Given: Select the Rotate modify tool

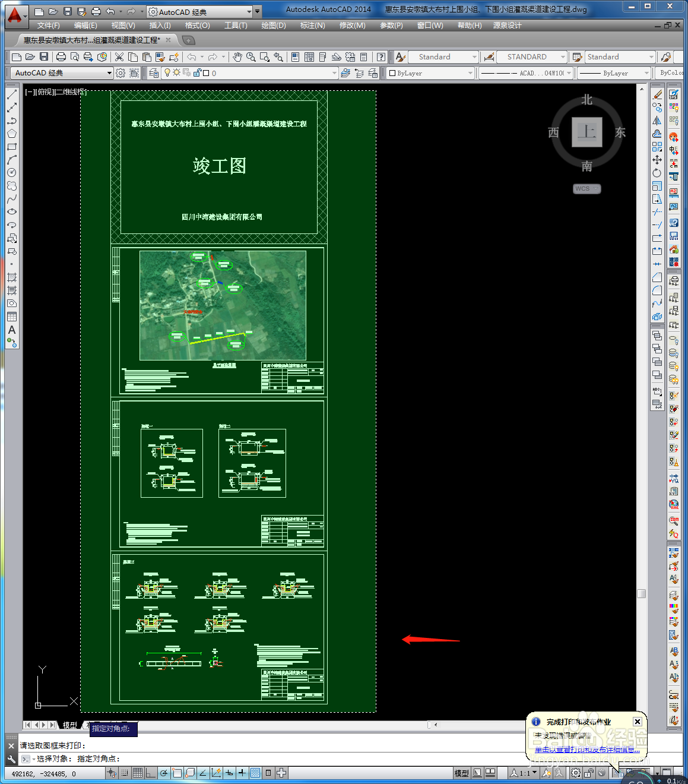Looking at the screenshot, I should pyautogui.click(x=657, y=173).
